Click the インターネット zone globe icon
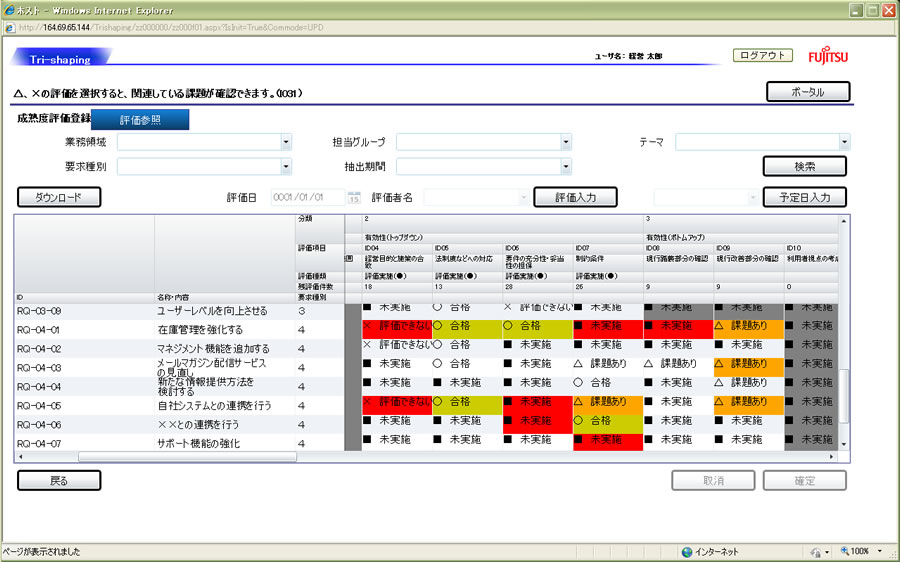The image size is (900, 562). 687,552
